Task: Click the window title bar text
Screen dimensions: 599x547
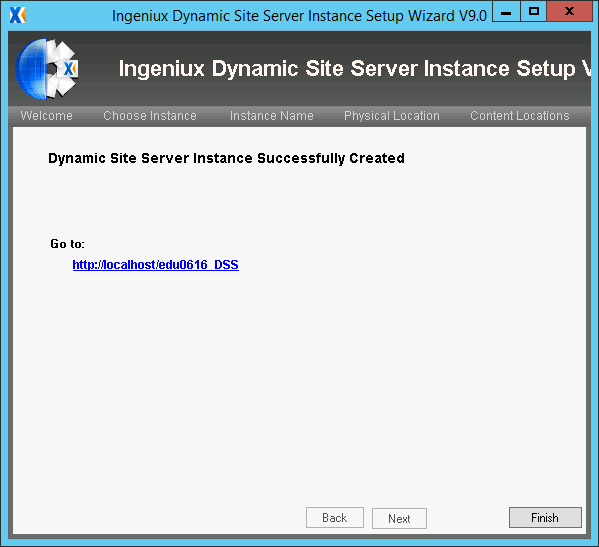Action: click(299, 16)
